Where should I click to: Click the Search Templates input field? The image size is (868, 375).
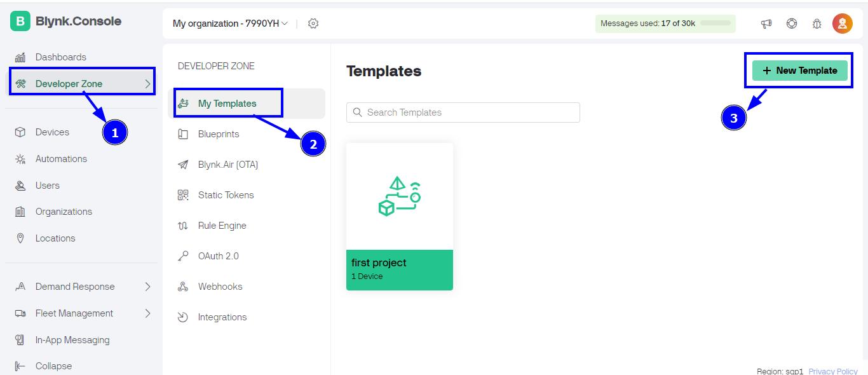(x=463, y=112)
